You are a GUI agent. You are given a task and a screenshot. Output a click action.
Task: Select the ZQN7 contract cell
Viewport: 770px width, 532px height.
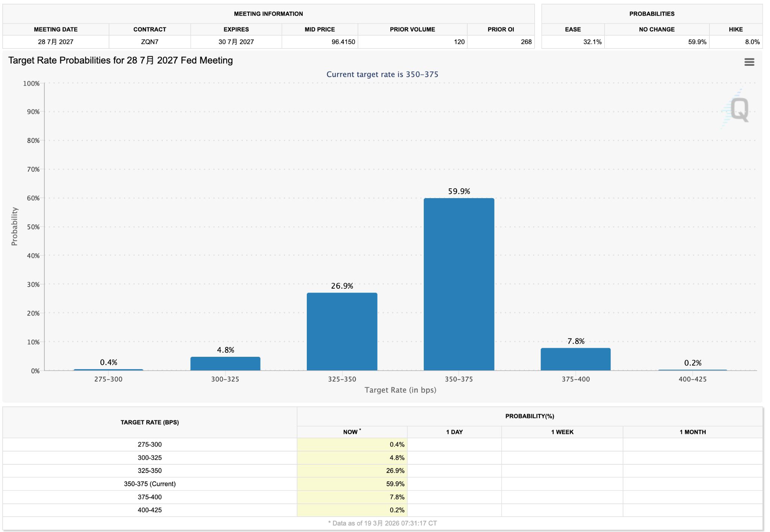tap(150, 42)
